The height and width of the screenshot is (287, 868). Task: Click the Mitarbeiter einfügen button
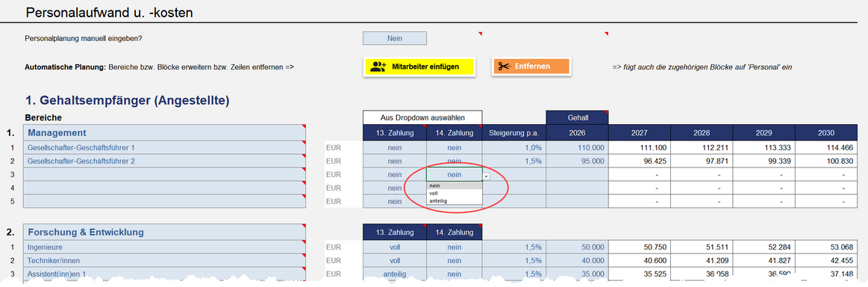point(419,67)
